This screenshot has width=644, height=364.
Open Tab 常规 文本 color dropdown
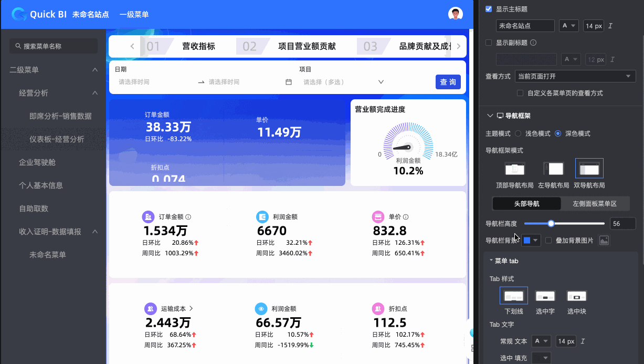pos(541,341)
